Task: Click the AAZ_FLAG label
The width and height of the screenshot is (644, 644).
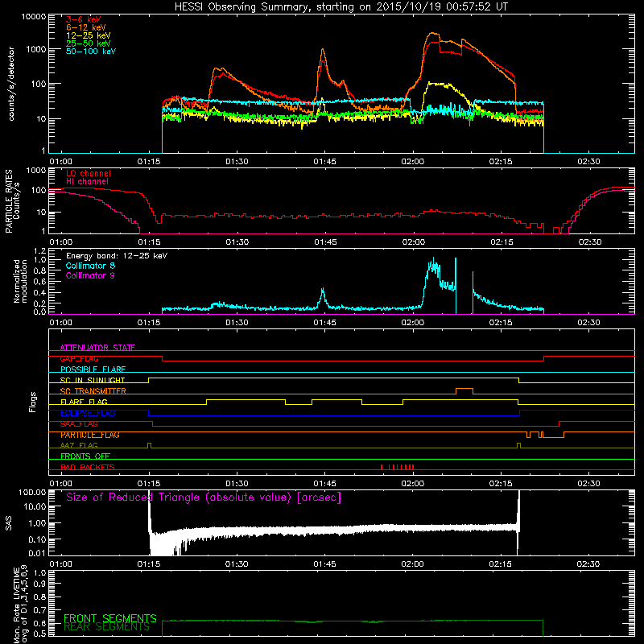Action: click(79, 445)
